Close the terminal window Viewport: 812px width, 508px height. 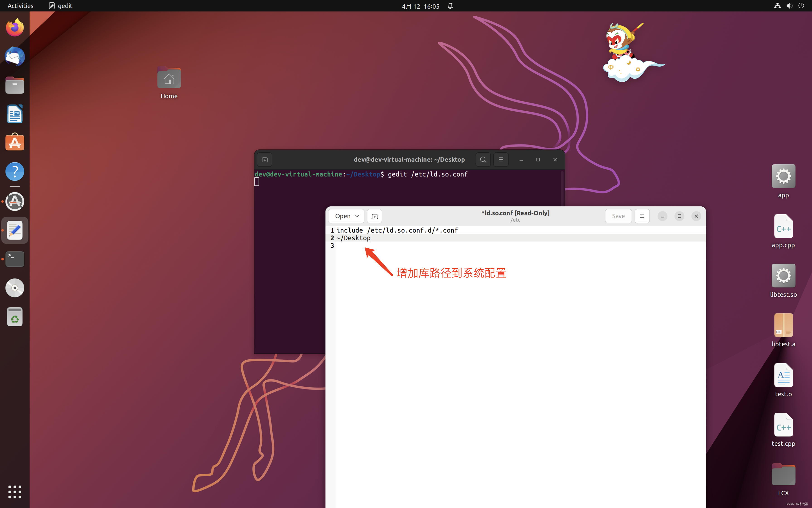point(555,160)
